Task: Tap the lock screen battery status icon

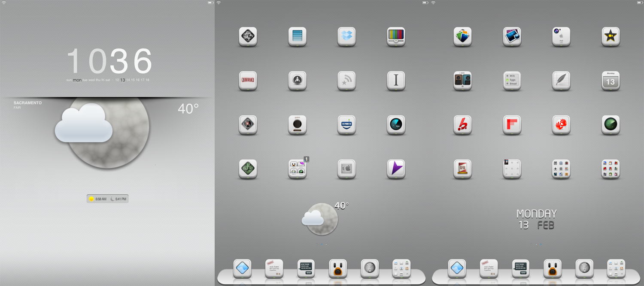Action: point(210,3)
